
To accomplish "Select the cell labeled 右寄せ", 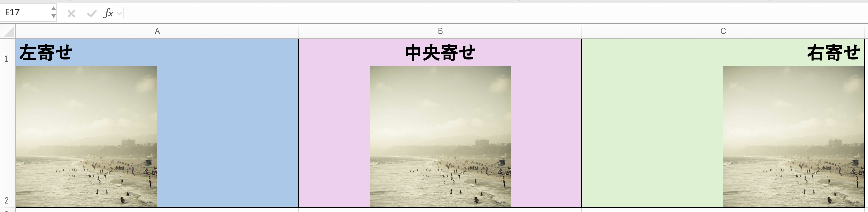I will (723, 53).
